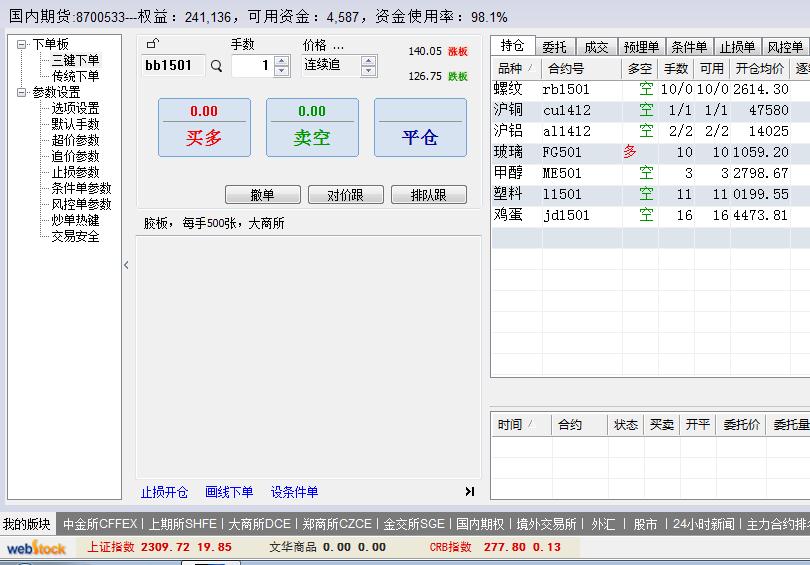Collapse the 参数设置 tree node
The image size is (810, 565).
click(22, 92)
